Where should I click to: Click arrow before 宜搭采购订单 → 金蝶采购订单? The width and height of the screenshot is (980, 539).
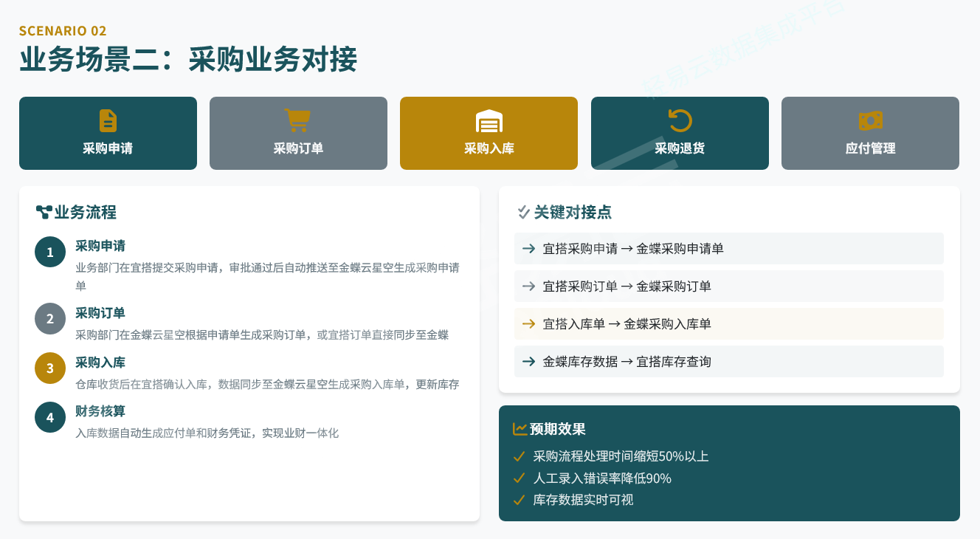(528, 286)
